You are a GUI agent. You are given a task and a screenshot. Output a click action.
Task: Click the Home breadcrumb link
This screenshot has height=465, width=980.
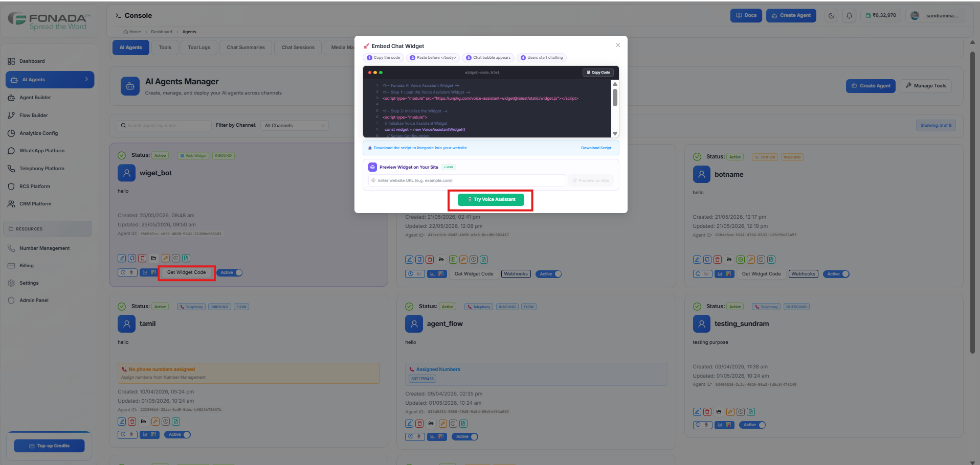coord(132,32)
